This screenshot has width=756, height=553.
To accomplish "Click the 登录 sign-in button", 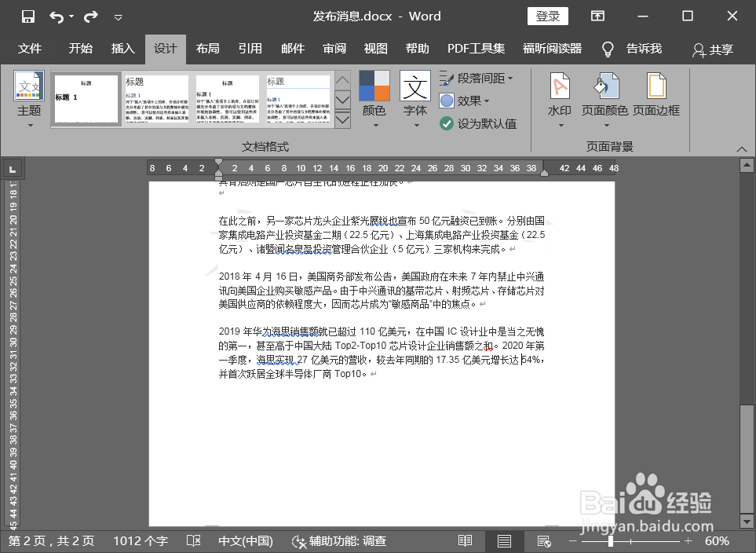I will 548,16.
